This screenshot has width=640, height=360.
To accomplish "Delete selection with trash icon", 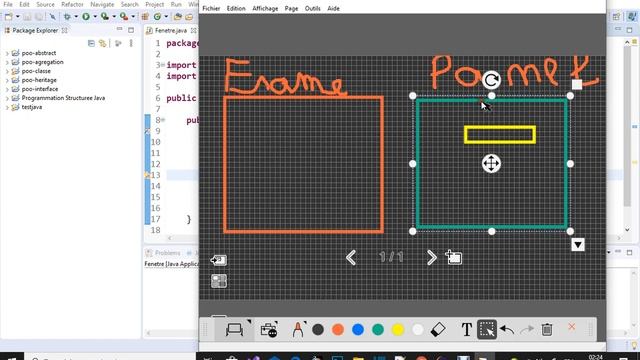I will tap(547, 329).
